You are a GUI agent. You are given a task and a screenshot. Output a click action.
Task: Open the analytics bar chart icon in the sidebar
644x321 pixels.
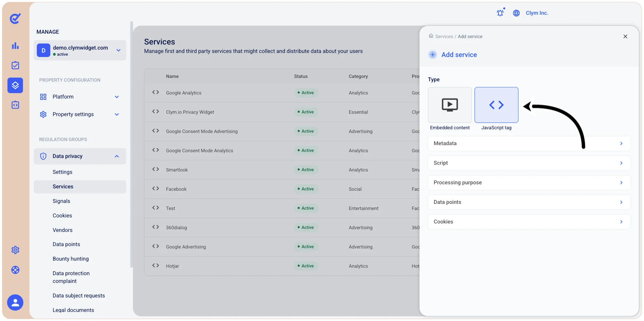[x=15, y=46]
